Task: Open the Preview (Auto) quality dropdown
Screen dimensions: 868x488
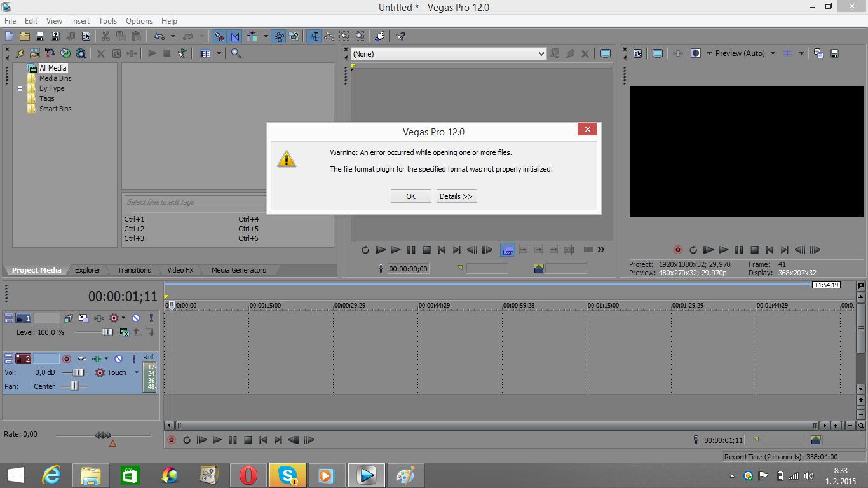Action: coord(773,53)
